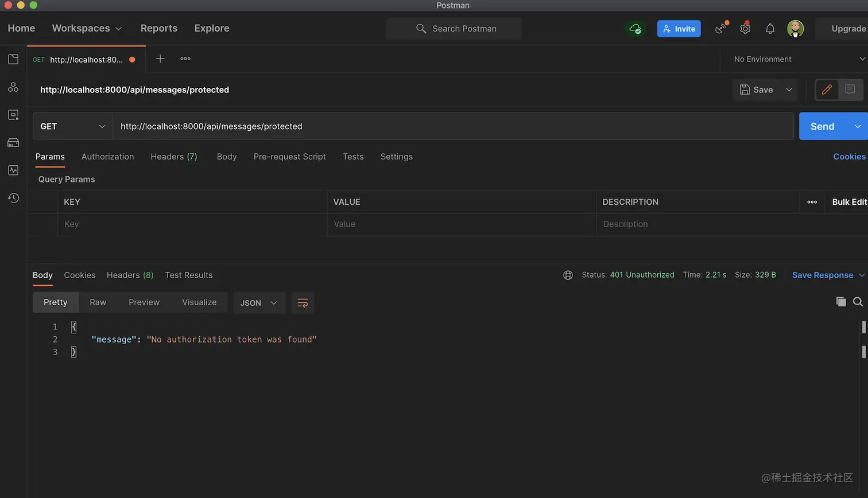Screen dimensions: 868x498
Task: Switch to the Authorization tab
Action: point(107,157)
